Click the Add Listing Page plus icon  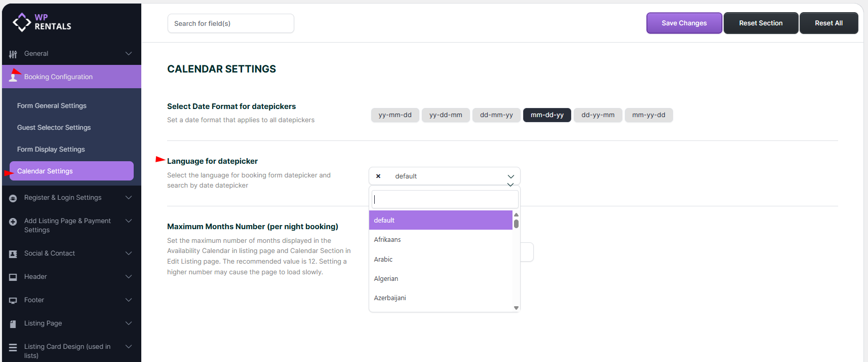(13, 222)
